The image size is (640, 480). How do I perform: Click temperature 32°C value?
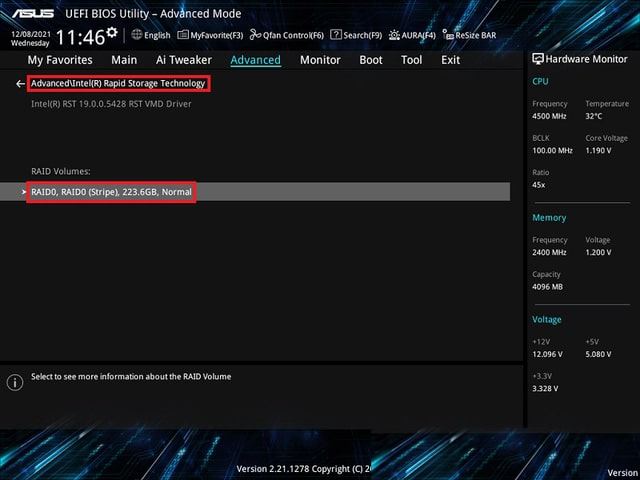pyautogui.click(x=593, y=116)
